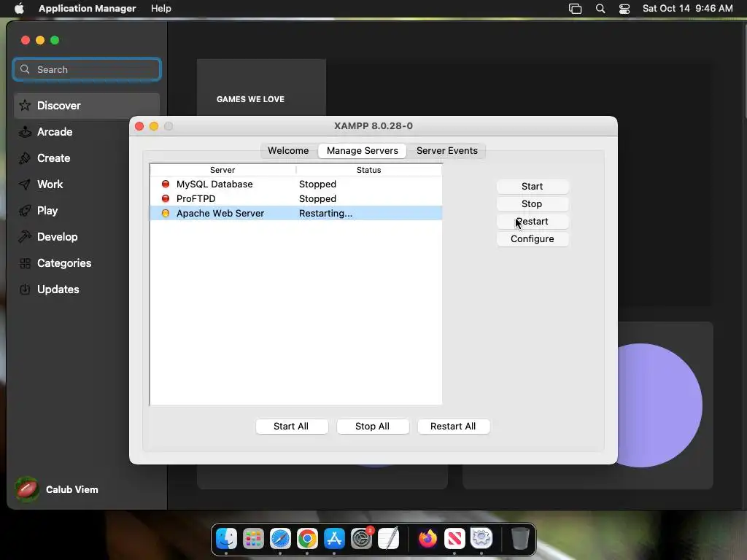Screen dimensions: 747x560
Task: Open Google Chrome from the Dock
Action: (307, 539)
